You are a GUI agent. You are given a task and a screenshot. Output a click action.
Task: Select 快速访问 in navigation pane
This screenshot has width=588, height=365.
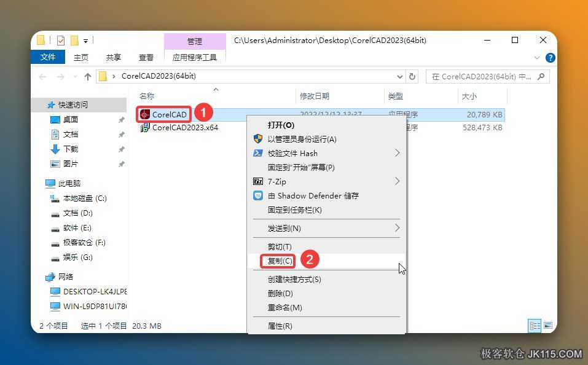(x=73, y=104)
